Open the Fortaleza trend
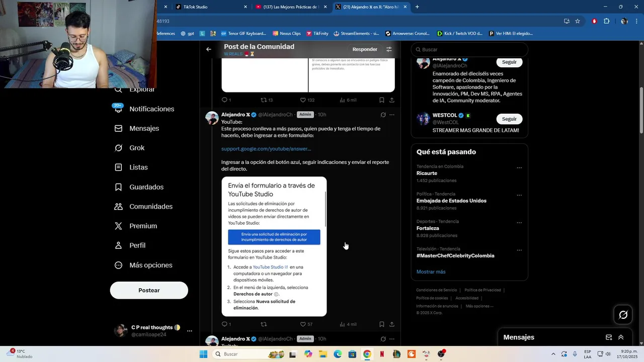 (x=428, y=228)
